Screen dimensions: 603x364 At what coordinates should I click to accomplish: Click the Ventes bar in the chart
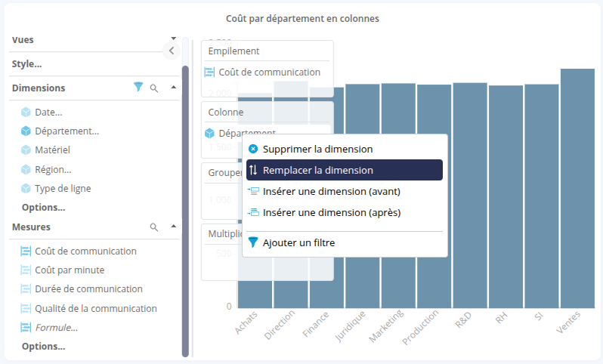click(577, 189)
